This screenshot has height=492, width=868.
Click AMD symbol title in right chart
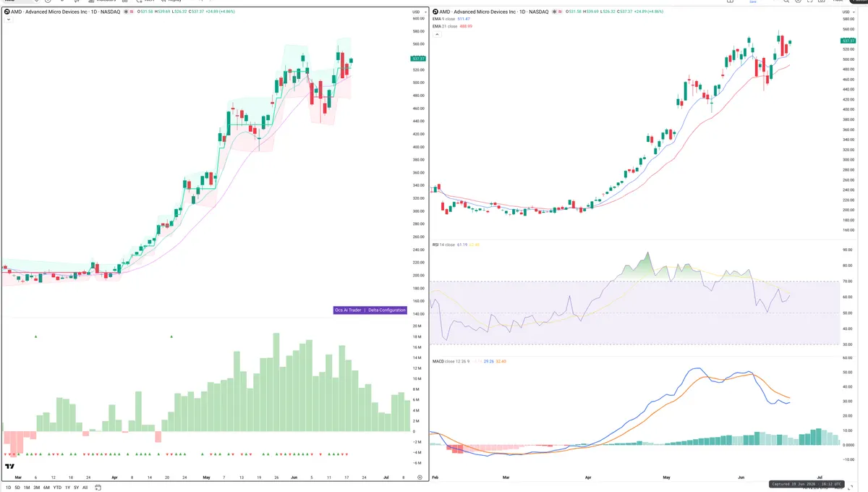(495, 12)
